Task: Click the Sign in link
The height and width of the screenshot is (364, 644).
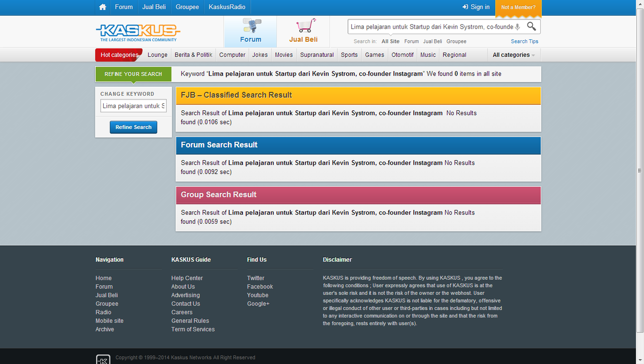Action: pyautogui.click(x=476, y=7)
